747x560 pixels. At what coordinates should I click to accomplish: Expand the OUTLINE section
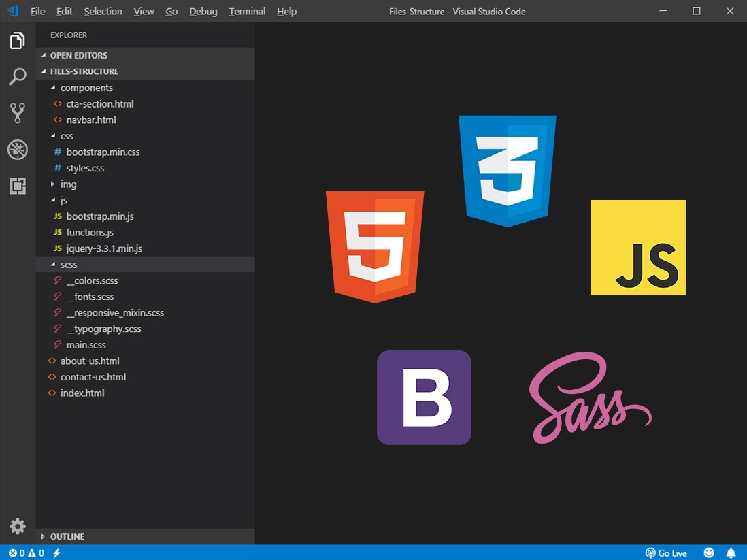[68, 536]
